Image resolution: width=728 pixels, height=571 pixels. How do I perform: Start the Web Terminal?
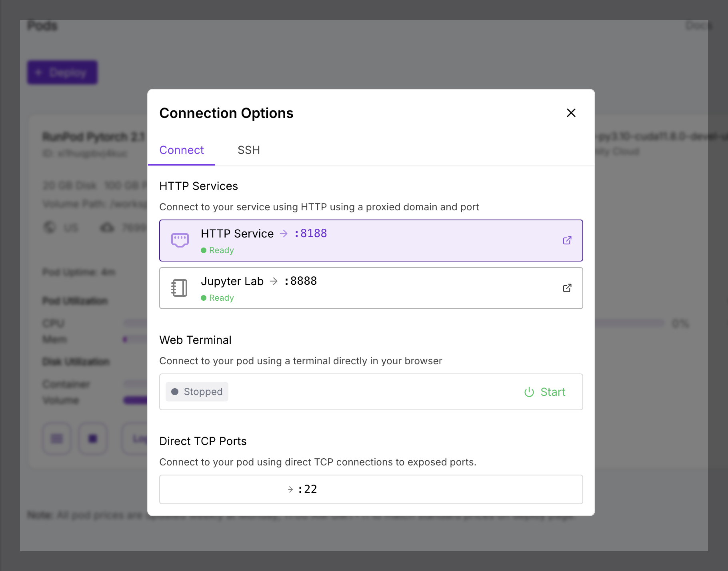tap(552, 392)
